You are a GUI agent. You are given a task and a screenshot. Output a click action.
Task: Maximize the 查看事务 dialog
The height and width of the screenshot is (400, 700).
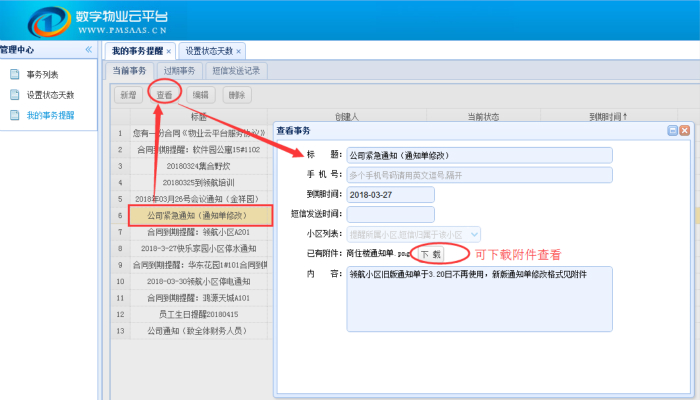coord(672,131)
